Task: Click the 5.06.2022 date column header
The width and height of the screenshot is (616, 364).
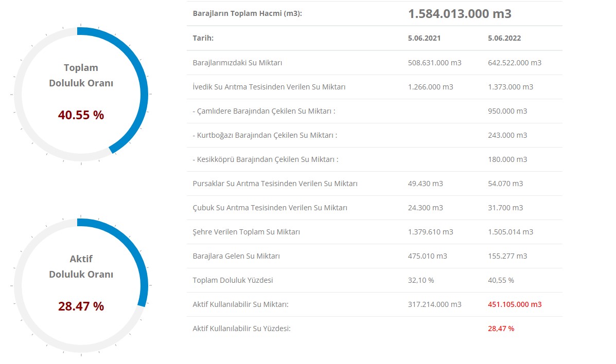Action: coord(504,39)
